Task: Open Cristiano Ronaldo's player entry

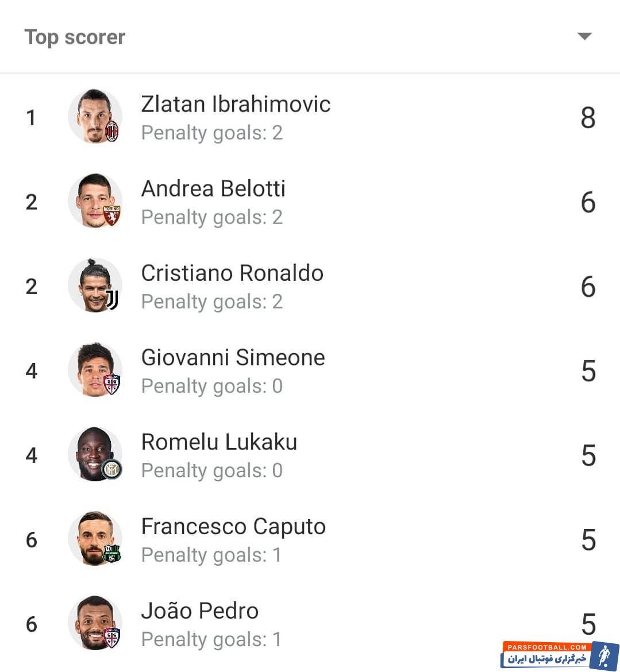Action: [310, 286]
